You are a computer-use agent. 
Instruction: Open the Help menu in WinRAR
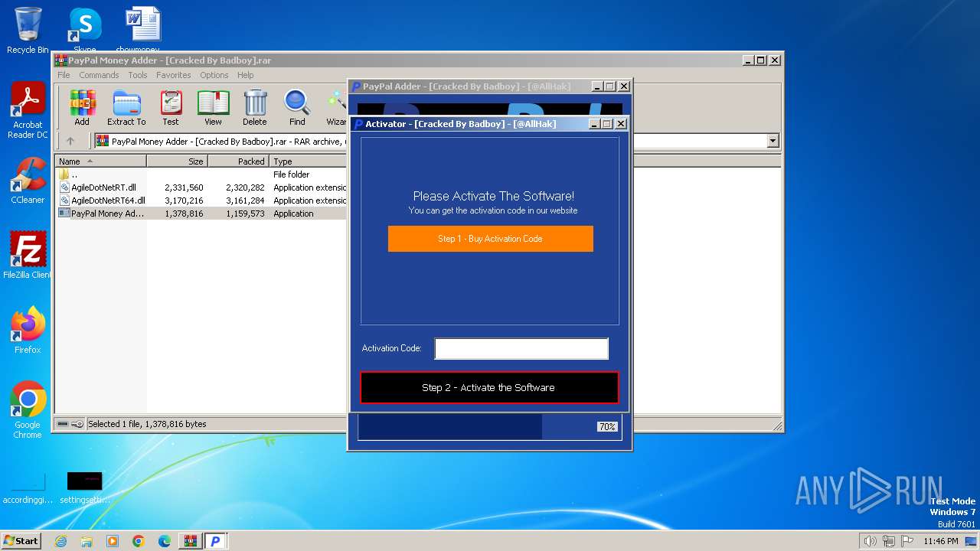pos(245,75)
